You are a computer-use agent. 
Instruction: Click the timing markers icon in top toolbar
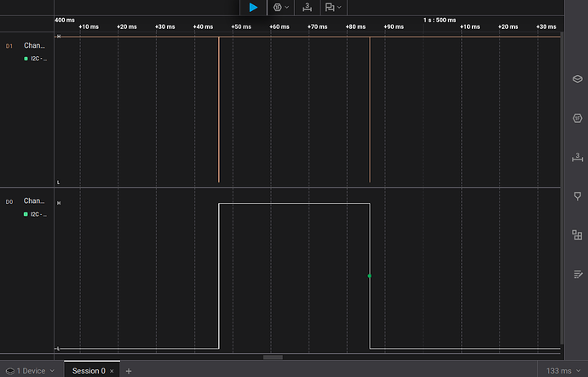330,7
